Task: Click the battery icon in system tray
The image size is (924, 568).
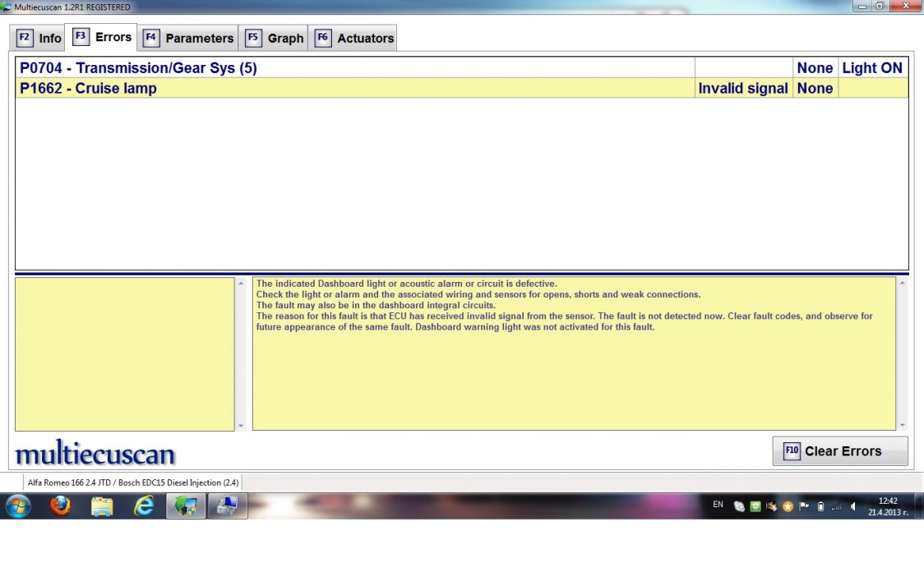Action: [820, 506]
